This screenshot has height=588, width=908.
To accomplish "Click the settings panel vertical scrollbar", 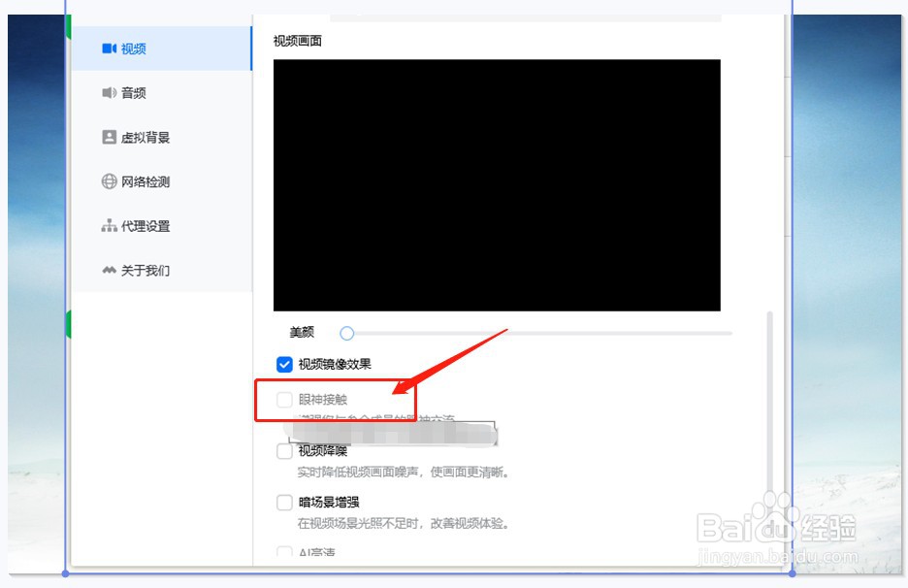I will click(x=769, y=404).
